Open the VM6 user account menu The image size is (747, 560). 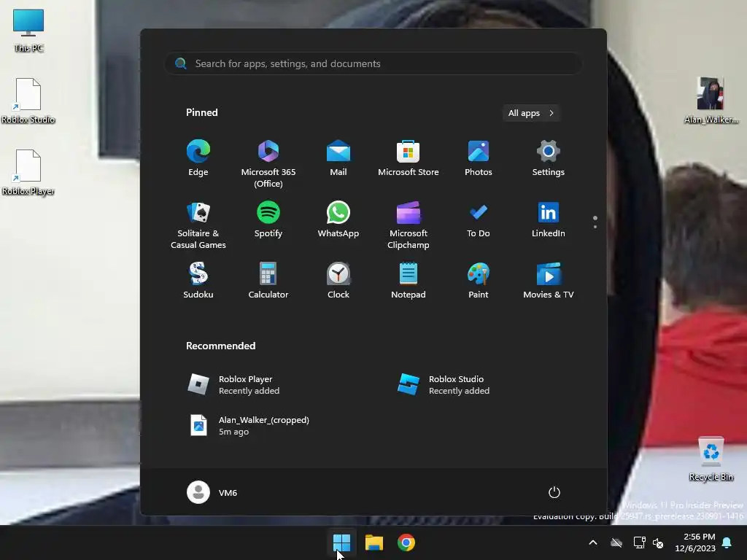212,492
